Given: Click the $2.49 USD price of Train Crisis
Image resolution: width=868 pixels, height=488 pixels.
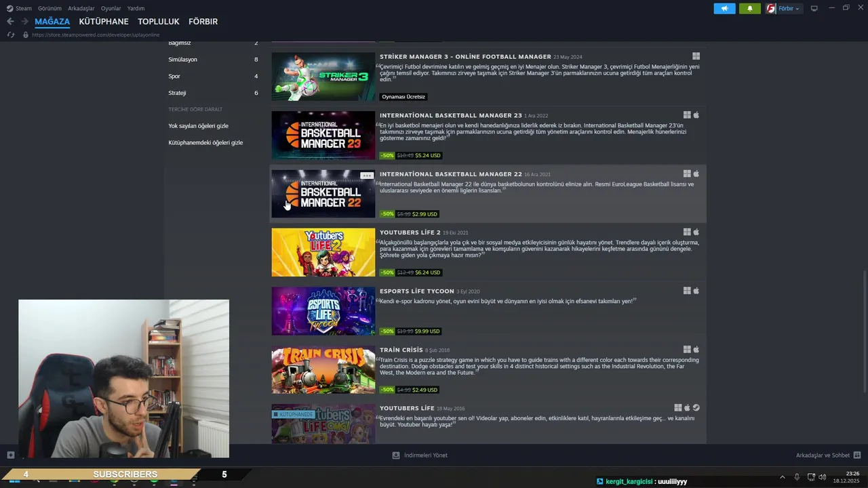Looking at the screenshot, I should pos(425,390).
